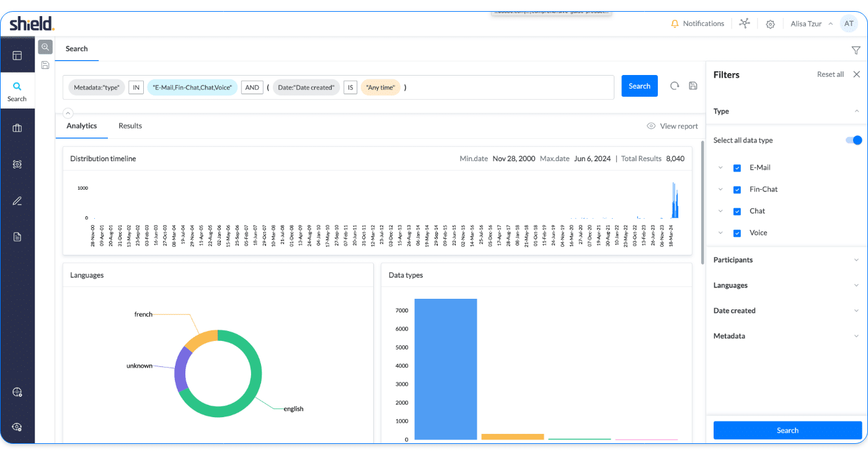The image size is (868, 455).
Task: Expand the Participants filter section
Action: click(x=857, y=260)
